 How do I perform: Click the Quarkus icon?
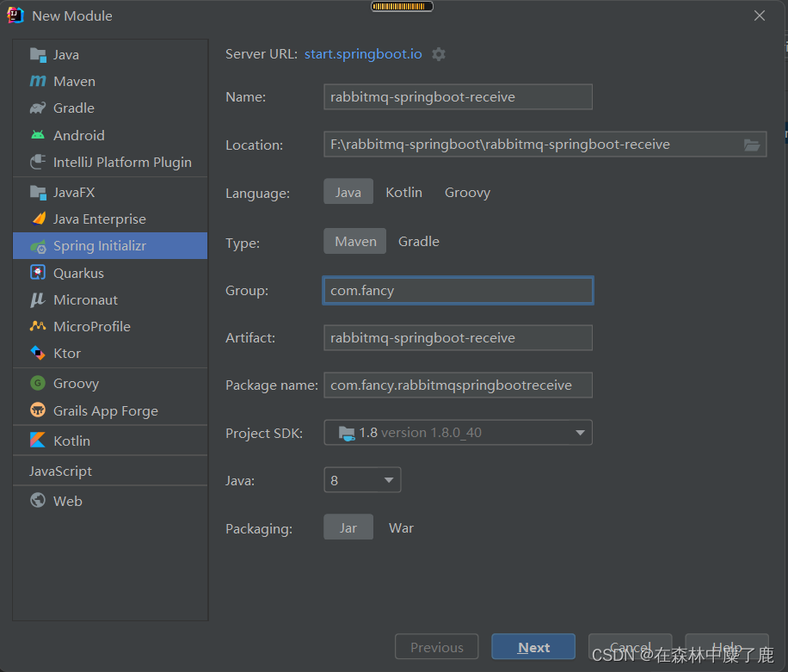pyautogui.click(x=38, y=273)
